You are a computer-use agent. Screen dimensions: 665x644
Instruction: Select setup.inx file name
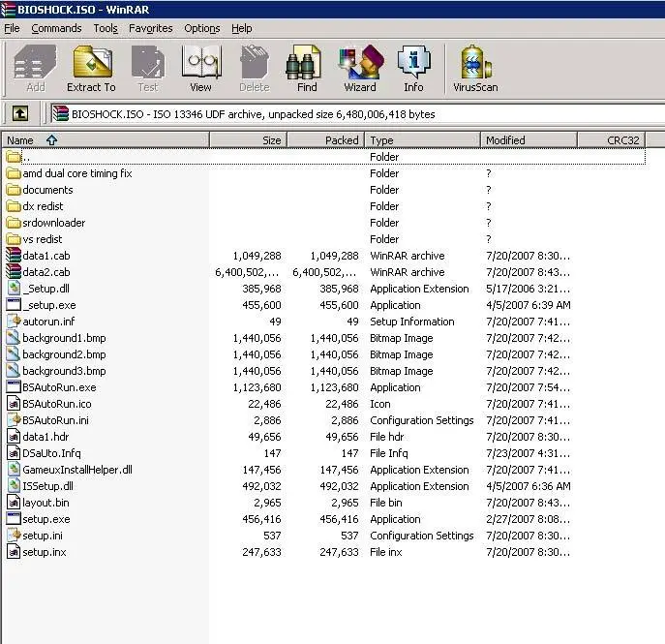tap(45, 552)
